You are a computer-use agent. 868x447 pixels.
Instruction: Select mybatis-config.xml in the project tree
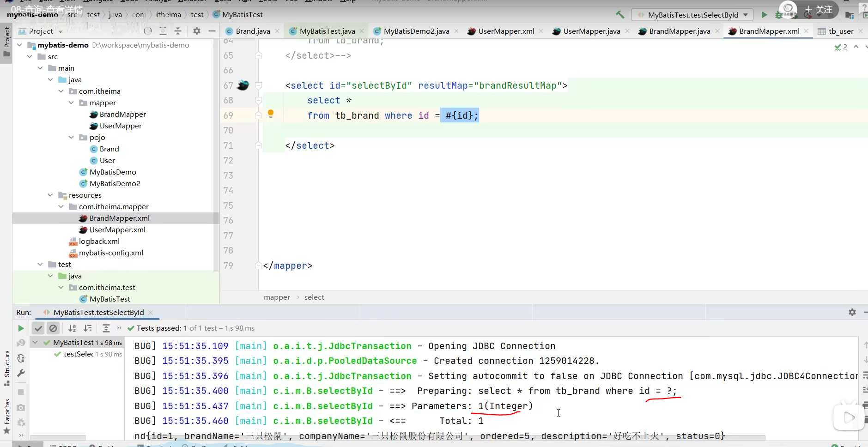tap(111, 253)
